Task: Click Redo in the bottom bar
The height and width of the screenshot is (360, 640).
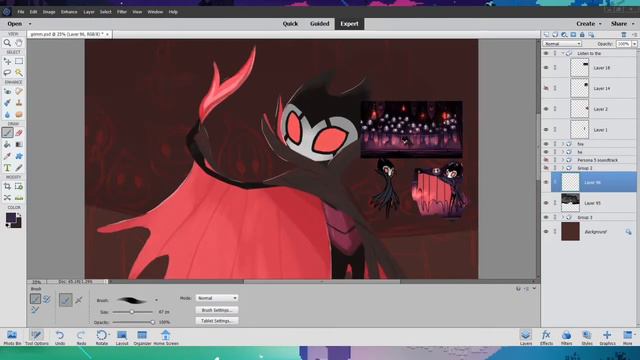Action: pos(81,338)
